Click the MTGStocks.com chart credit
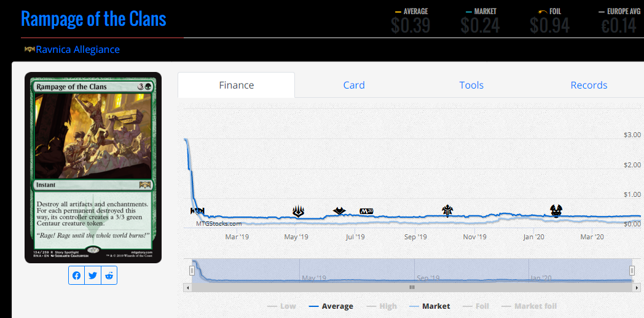The width and height of the screenshot is (644, 318). (219, 224)
